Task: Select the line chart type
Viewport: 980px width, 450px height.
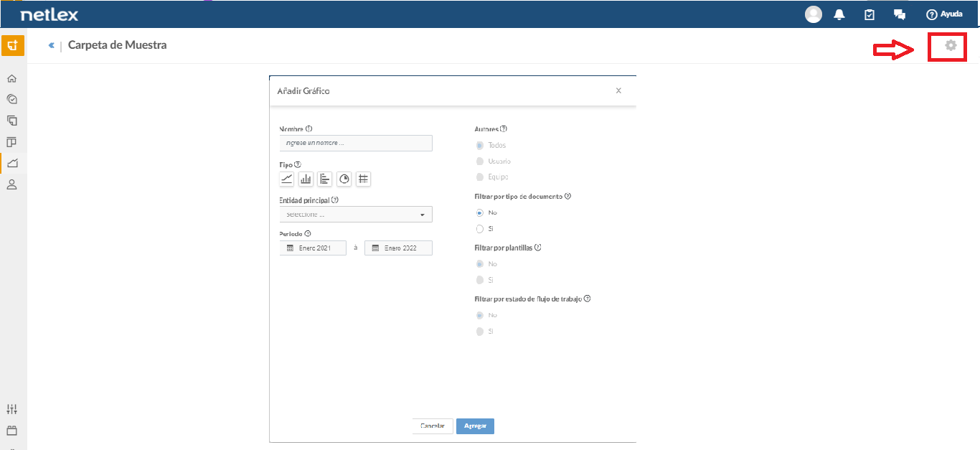Action: coord(287,179)
